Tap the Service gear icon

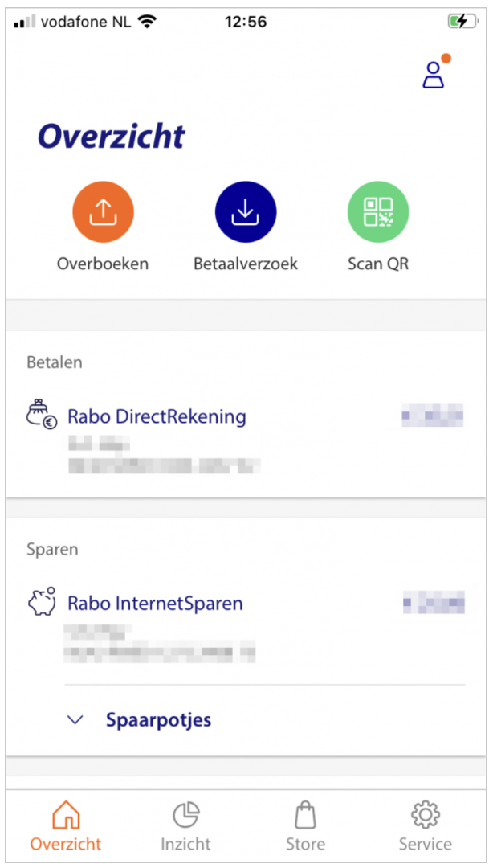click(425, 816)
